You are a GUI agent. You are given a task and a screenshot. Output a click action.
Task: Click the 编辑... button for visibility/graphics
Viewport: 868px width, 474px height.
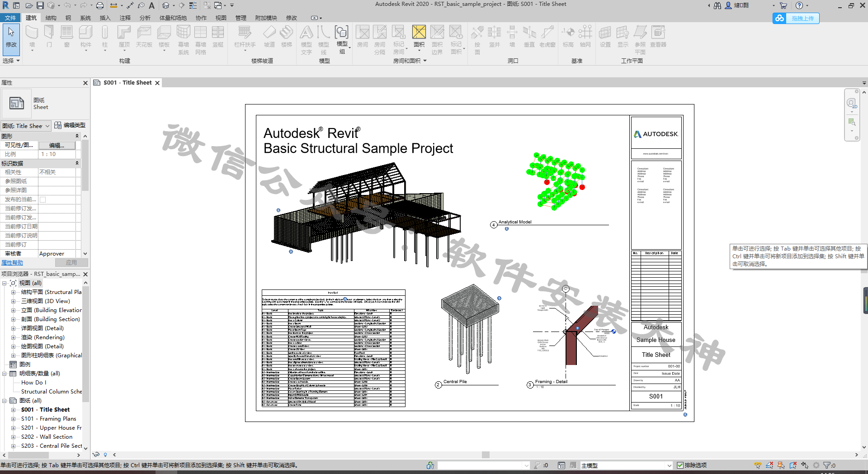click(57, 145)
